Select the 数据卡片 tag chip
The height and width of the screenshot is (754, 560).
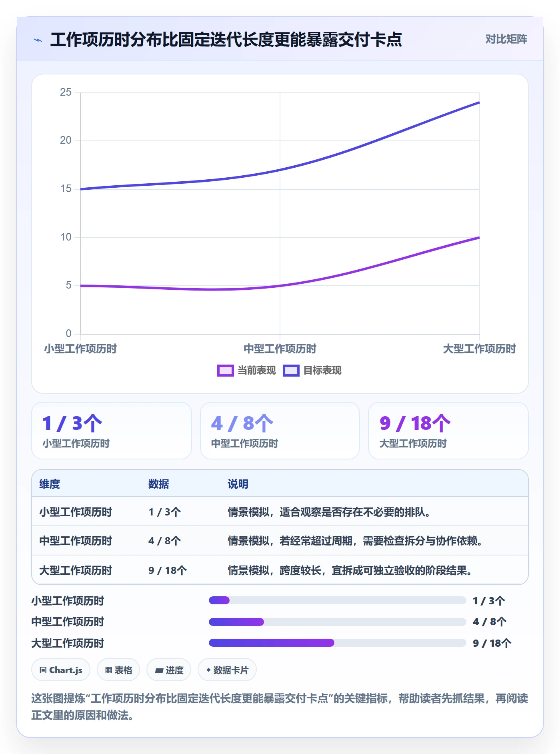pyautogui.click(x=227, y=670)
